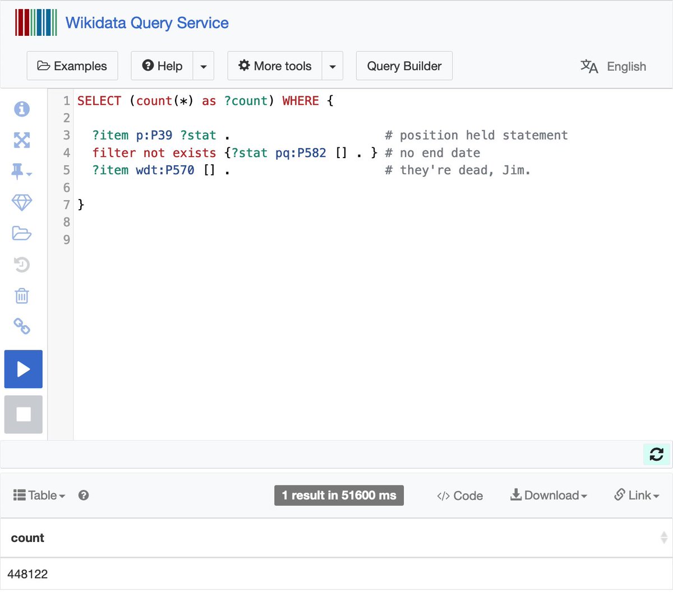Screen dimensions: 673x616
Task: Click the pq:P582 qualifier on line 4
Action: click(301, 152)
